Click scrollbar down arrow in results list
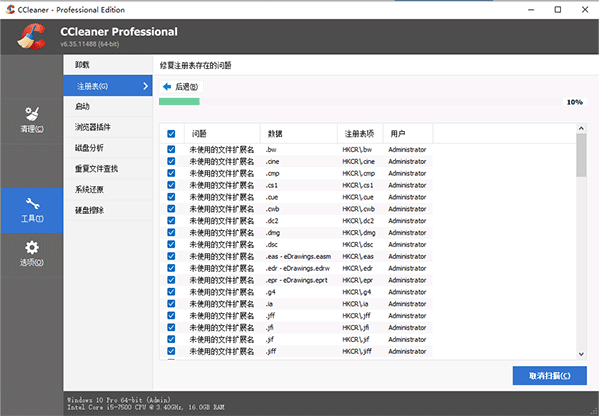The image size is (599, 416). 581,354
